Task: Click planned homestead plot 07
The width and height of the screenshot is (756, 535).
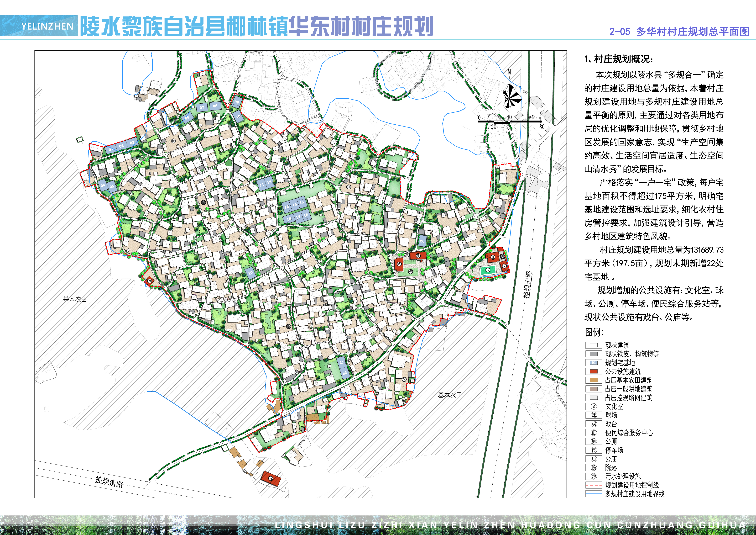Action: pos(202,107)
